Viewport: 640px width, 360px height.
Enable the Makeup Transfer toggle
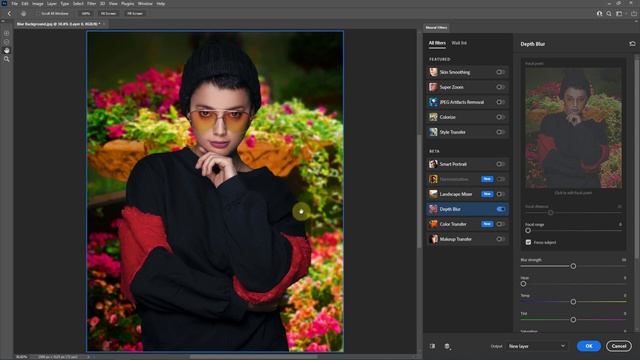[500, 239]
